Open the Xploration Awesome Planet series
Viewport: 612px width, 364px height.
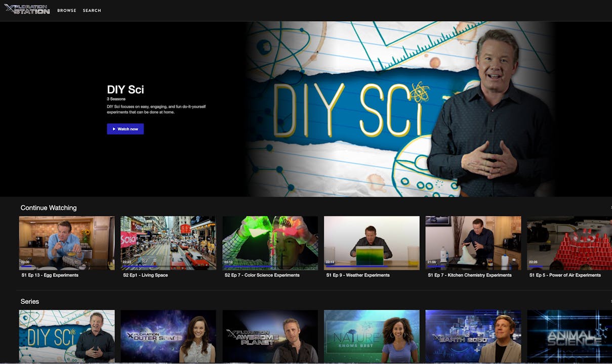coord(270,336)
